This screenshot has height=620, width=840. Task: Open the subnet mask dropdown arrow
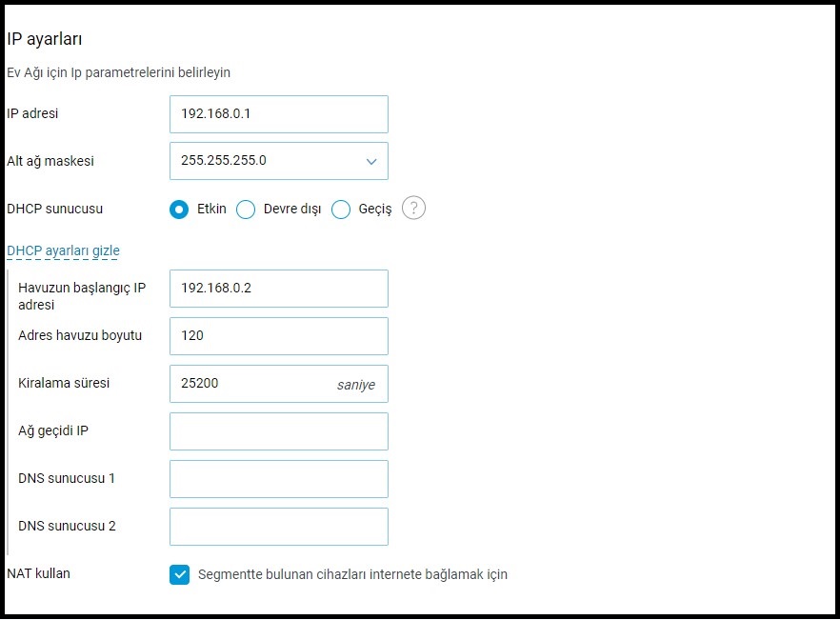coord(371,162)
